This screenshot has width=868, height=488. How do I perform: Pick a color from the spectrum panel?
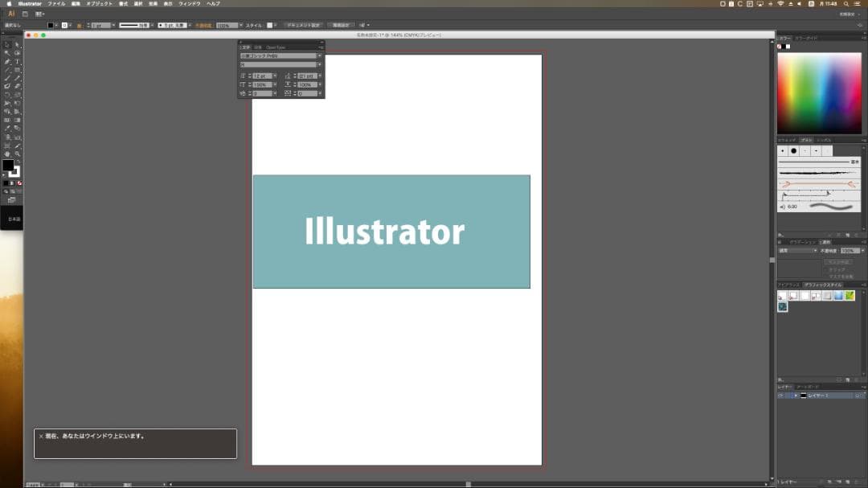tap(818, 92)
